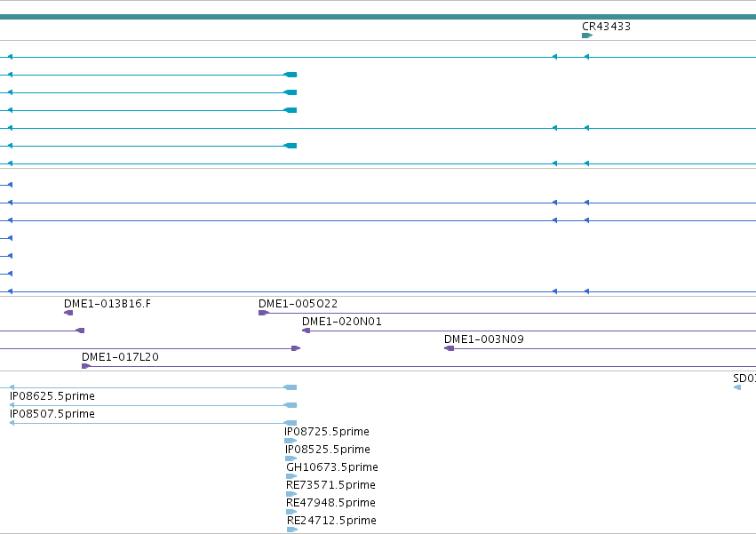Image resolution: width=756 pixels, height=534 pixels.
Task: Select the light-blue glyph under the cut-off SD0 label
Action: [737, 387]
